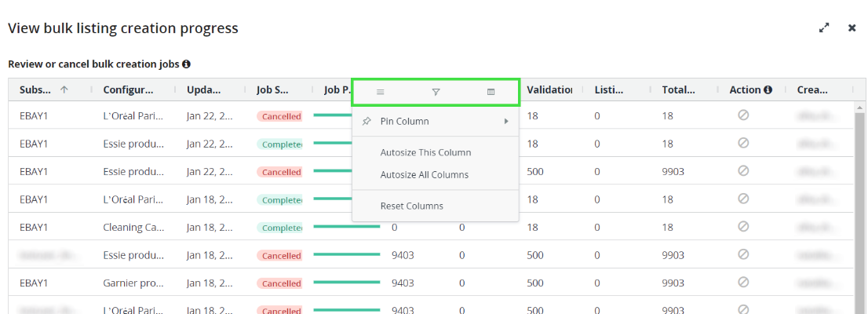Viewport: 868px width, 314px height.
Task: Select Autosize All Columns option
Action: tap(424, 175)
